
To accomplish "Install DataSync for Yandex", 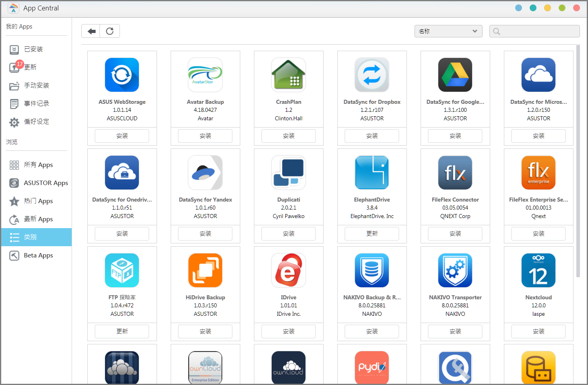I will pos(205,234).
